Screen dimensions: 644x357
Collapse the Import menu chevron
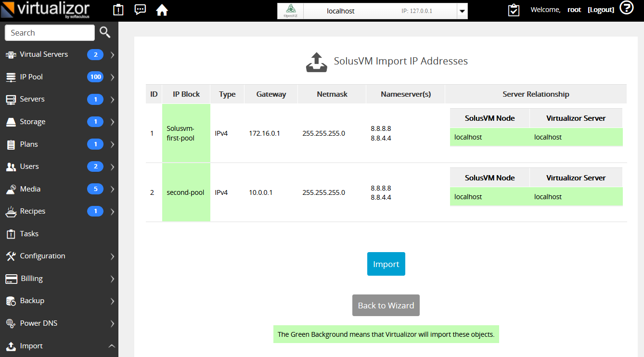pos(112,346)
